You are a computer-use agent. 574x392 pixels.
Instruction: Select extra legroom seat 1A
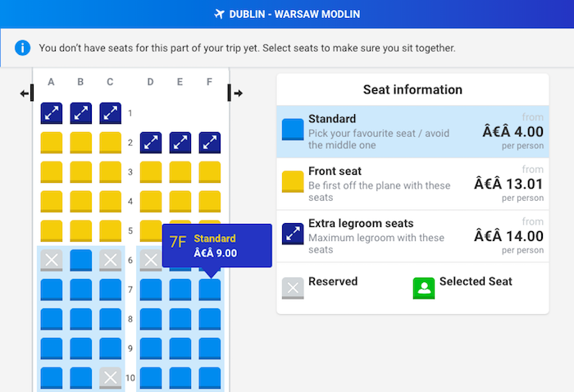coord(51,113)
